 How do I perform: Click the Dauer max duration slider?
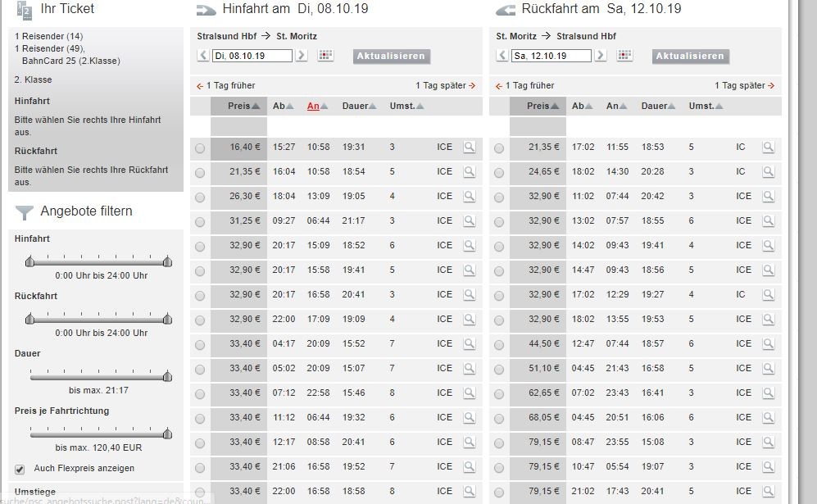(x=167, y=376)
